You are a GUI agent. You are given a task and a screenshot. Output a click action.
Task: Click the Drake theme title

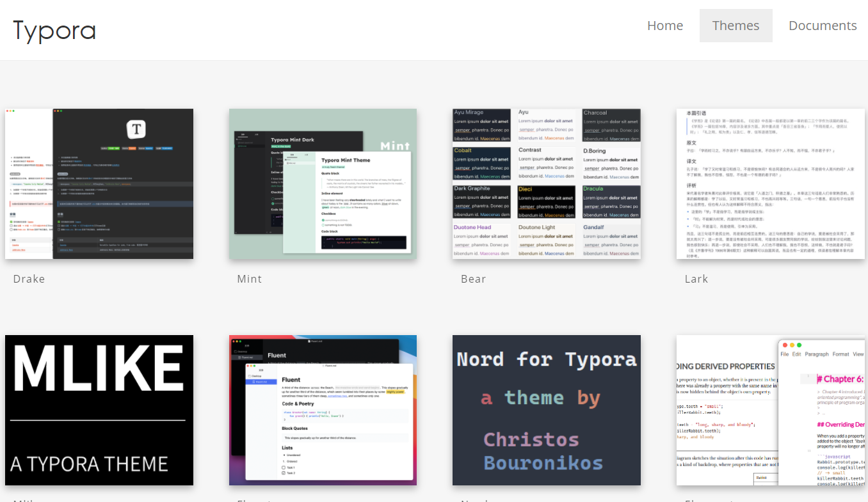click(x=29, y=279)
